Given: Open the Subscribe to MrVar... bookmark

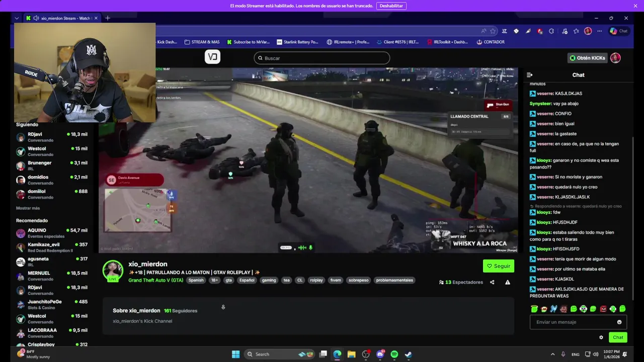Looking at the screenshot, I should pyautogui.click(x=248, y=42).
